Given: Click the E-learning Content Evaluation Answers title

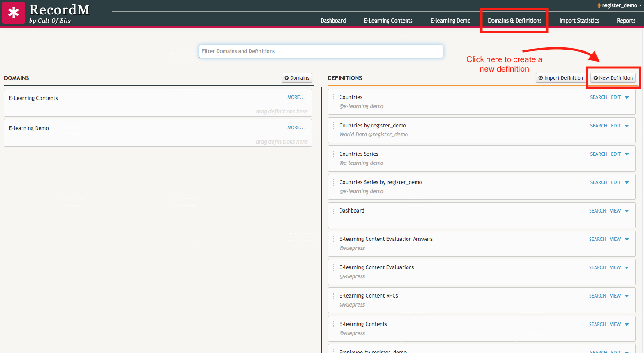Looking at the screenshot, I should coord(386,239).
